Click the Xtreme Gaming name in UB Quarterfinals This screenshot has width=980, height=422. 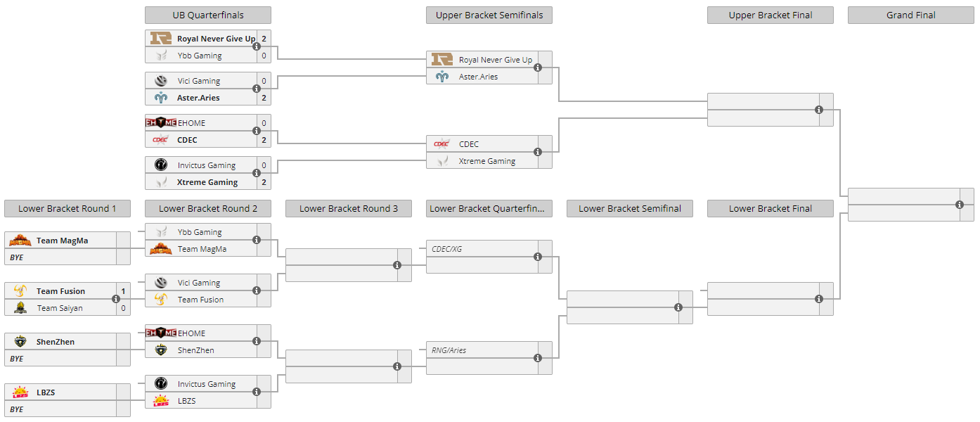pyautogui.click(x=207, y=182)
